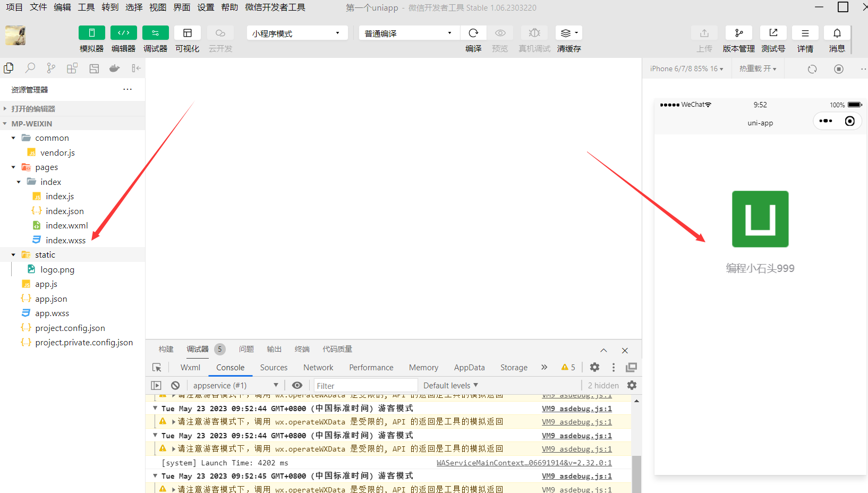Viewport: 868px width, 493px height.
Task: Open the appservice (#1) context dropdown
Action: point(235,386)
